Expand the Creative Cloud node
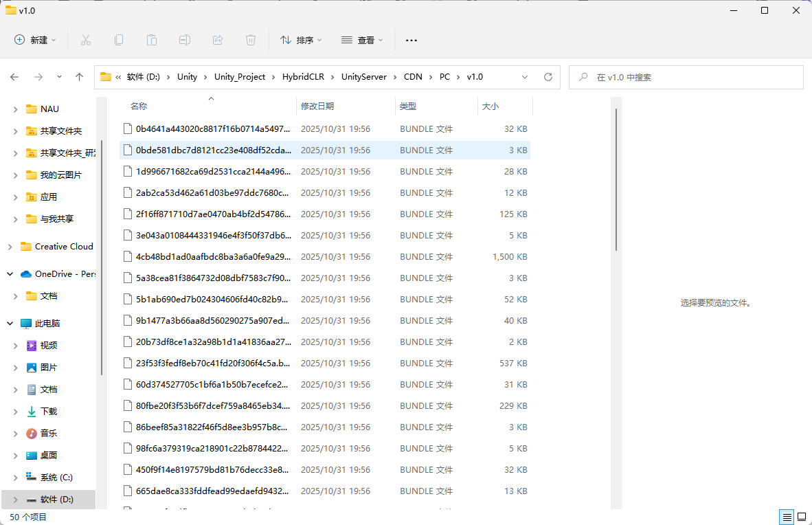The image size is (812, 525). [10, 247]
